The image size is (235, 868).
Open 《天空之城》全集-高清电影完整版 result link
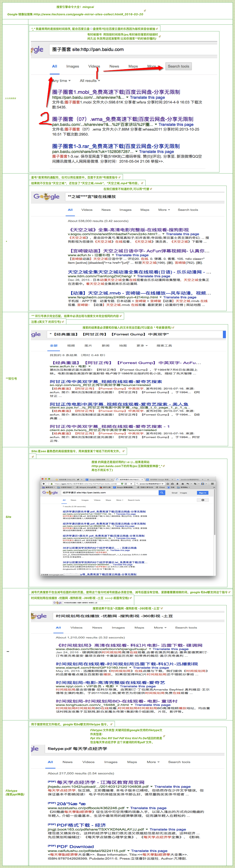pos(128,230)
